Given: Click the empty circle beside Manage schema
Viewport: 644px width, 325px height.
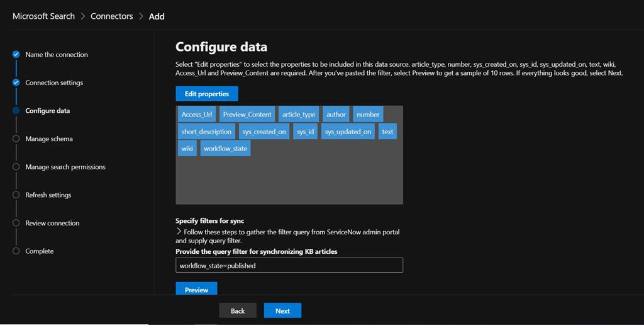Looking at the screenshot, I should [16, 139].
